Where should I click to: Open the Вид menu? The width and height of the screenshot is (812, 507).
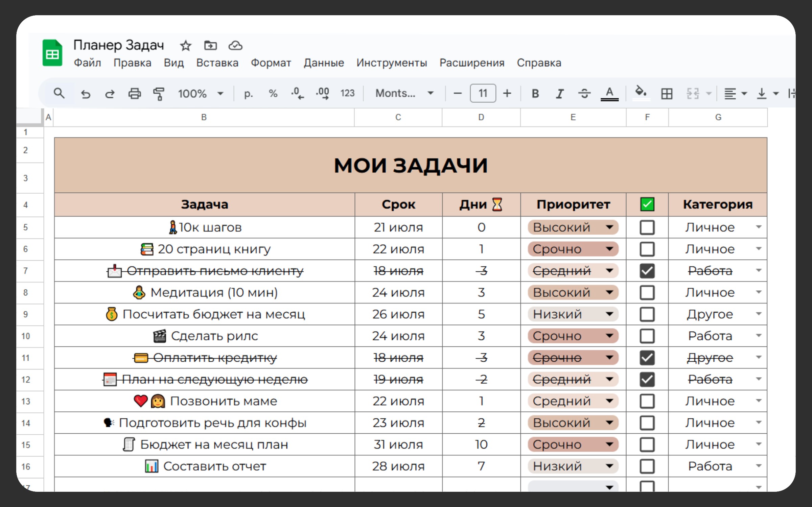pos(174,63)
